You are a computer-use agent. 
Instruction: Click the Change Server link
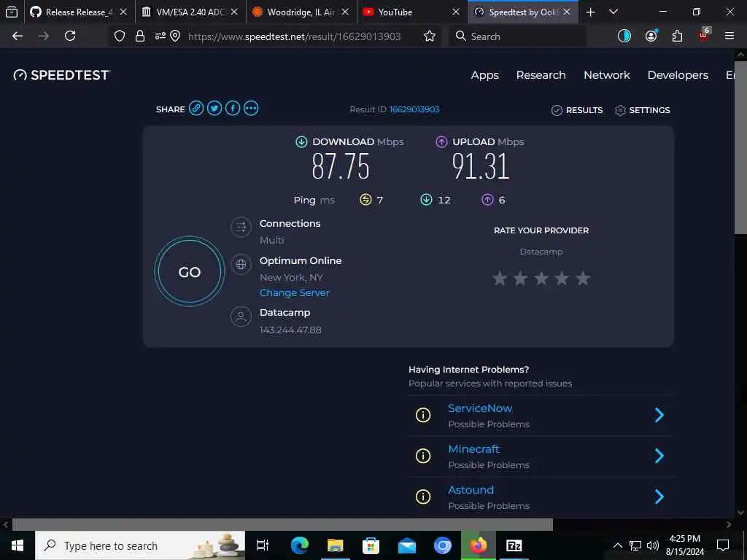coord(295,293)
